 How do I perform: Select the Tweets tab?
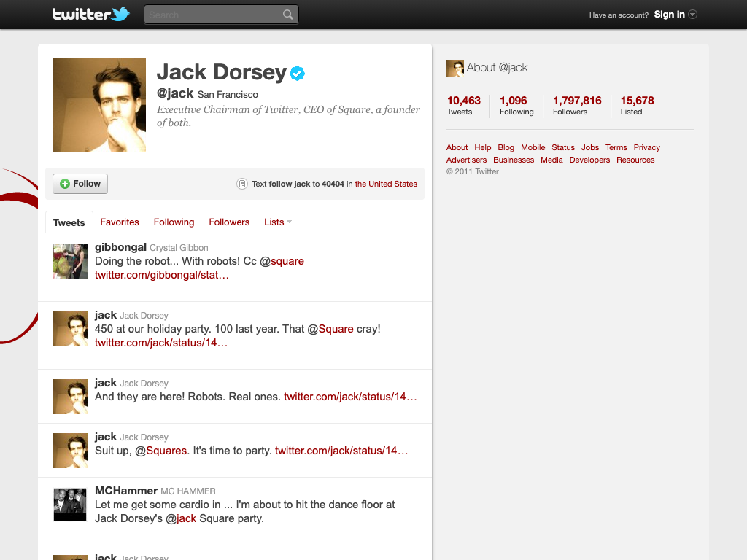pyautogui.click(x=69, y=222)
